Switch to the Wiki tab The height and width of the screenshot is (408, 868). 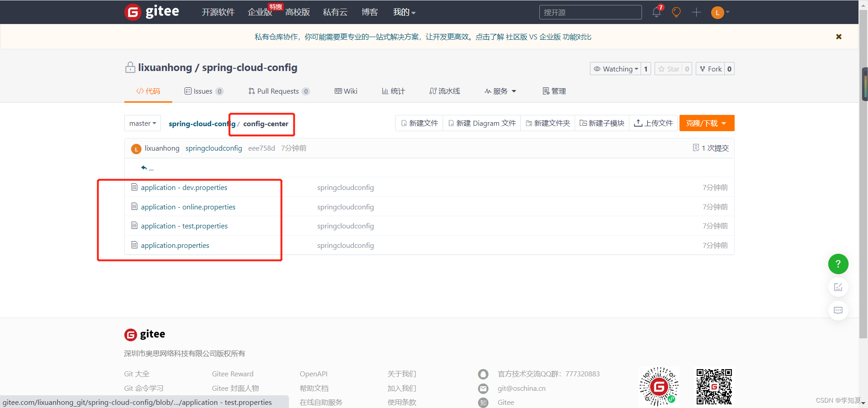pyautogui.click(x=346, y=91)
